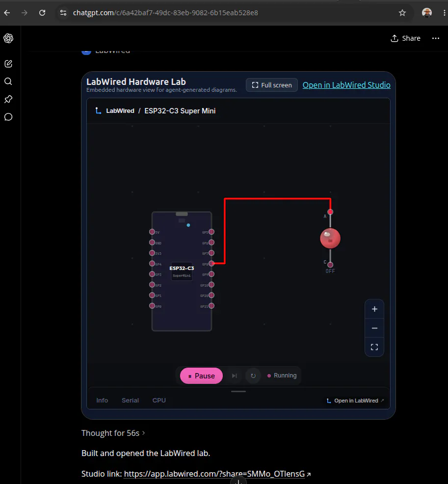
Task: Select the ESP32-C3 chip label
Action: tap(182, 268)
